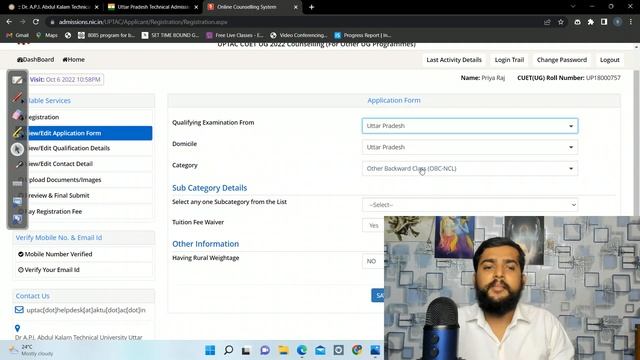This screenshot has width=640, height=360.
Task: Select the arrow cursor annotation tool
Action: coord(17,149)
